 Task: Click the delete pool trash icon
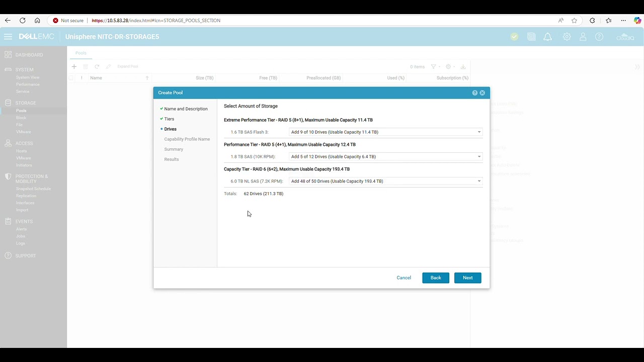point(86,66)
